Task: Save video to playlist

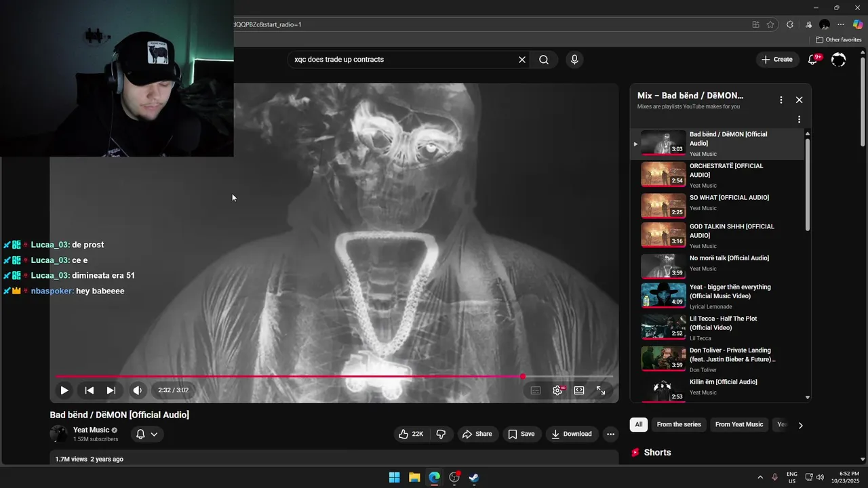Action: click(521, 434)
